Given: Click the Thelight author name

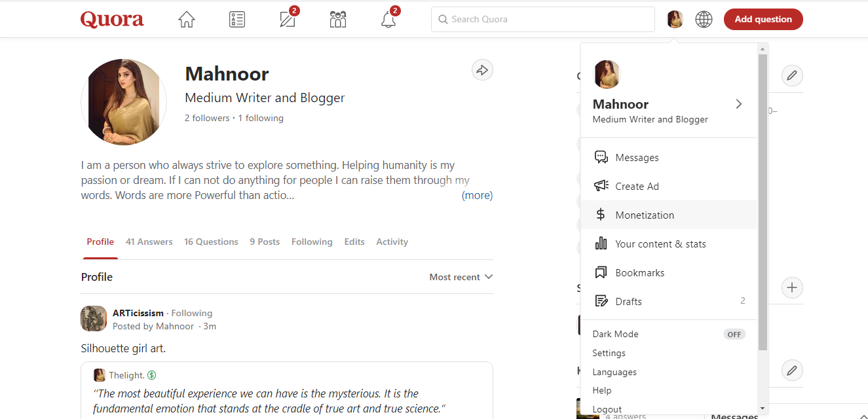Looking at the screenshot, I should (126, 375).
